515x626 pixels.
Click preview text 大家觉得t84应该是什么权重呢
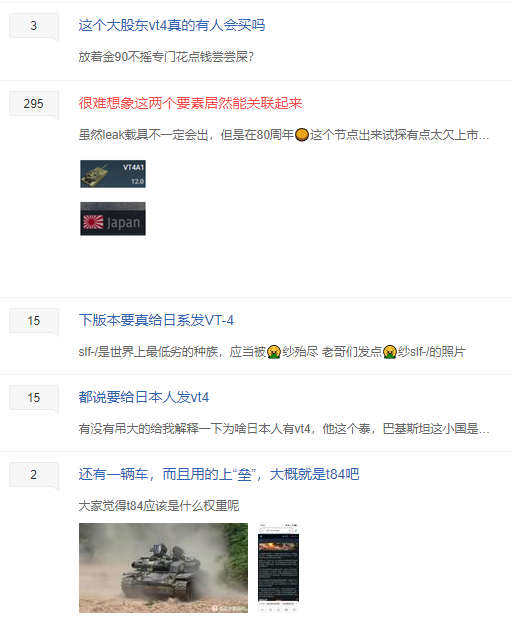[159, 505]
